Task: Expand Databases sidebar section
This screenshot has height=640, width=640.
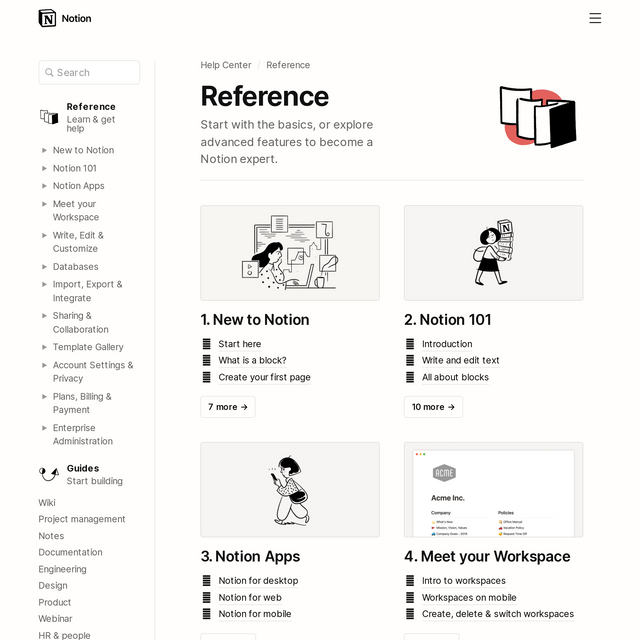Action: pos(44,267)
